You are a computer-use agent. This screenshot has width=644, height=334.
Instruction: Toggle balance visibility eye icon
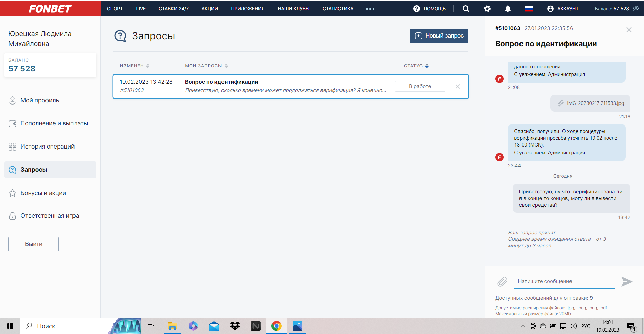point(636,9)
